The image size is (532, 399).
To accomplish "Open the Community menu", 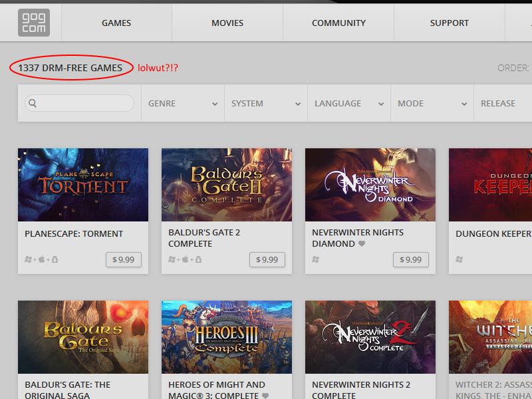I will tap(338, 23).
